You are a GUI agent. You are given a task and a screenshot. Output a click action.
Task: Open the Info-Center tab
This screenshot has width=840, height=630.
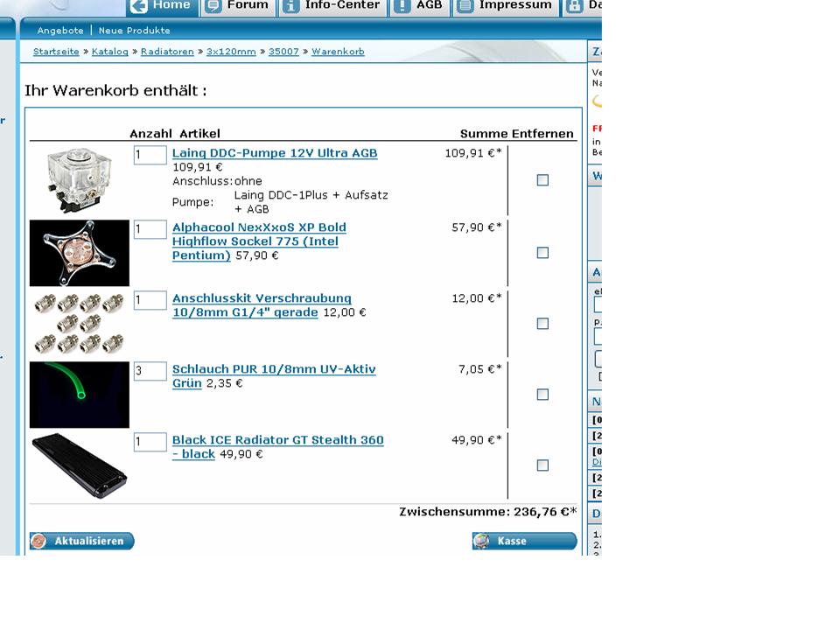pyautogui.click(x=332, y=6)
